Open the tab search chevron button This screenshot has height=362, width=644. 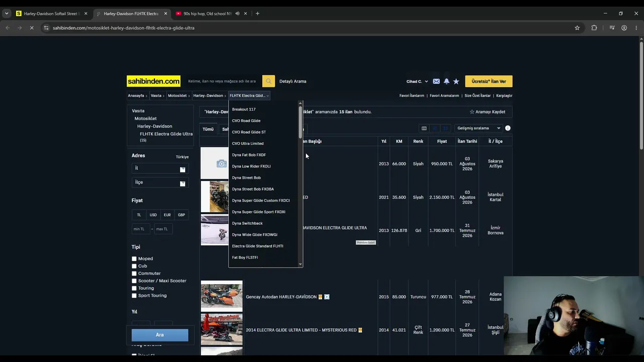(7, 14)
